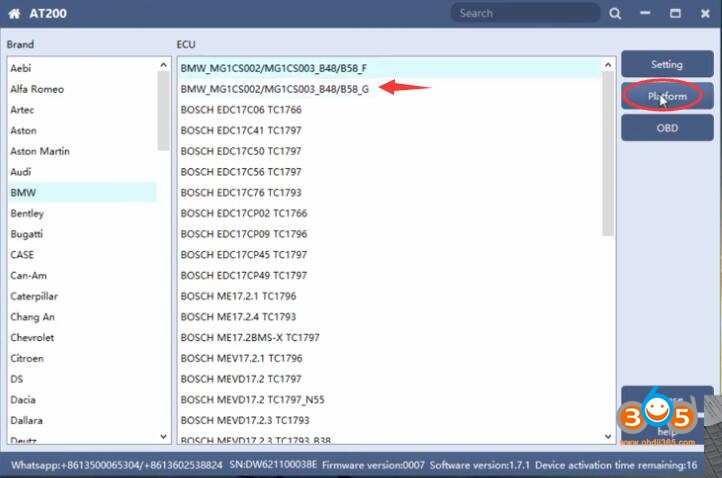This screenshot has width=722, height=478.
Task: Select the Aston Martin brand
Action: [82, 151]
